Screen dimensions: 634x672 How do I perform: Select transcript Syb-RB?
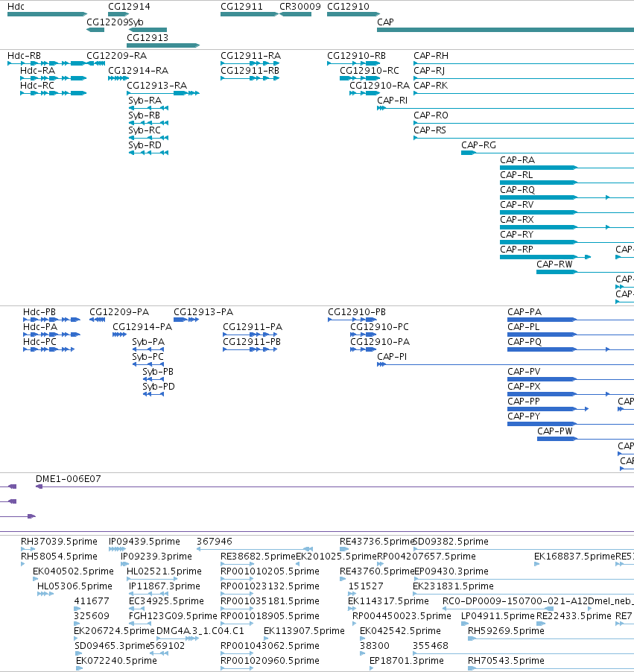pyautogui.click(x=148, y=124)
